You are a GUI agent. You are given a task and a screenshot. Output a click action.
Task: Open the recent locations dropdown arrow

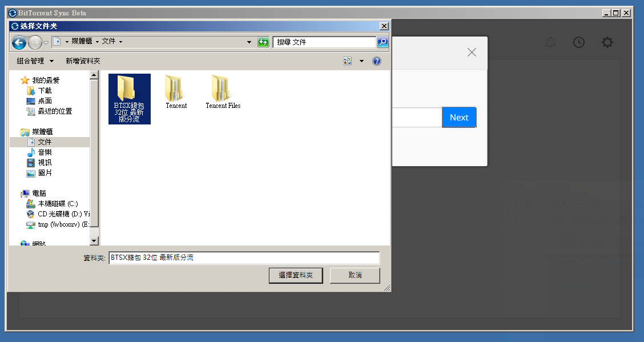(46, 42)
